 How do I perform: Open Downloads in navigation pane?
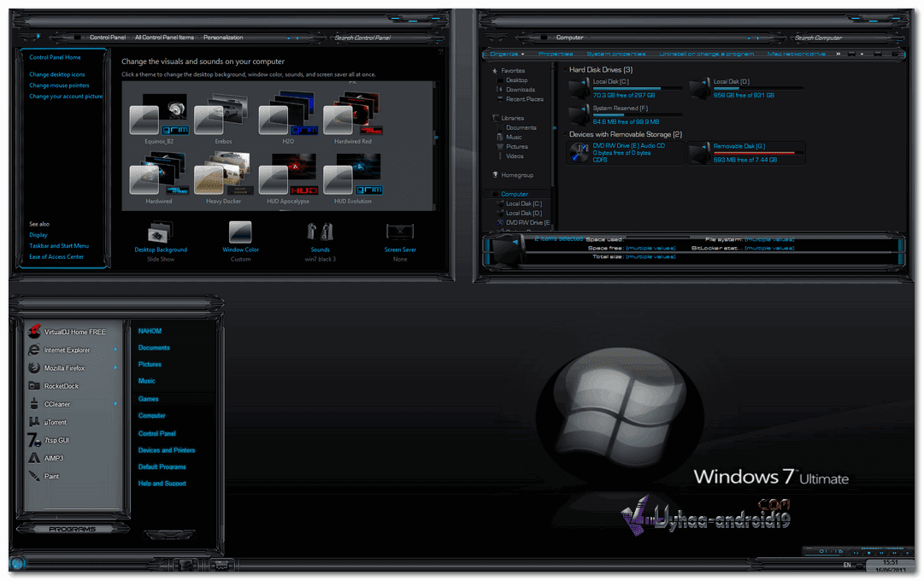click(521, 90)
